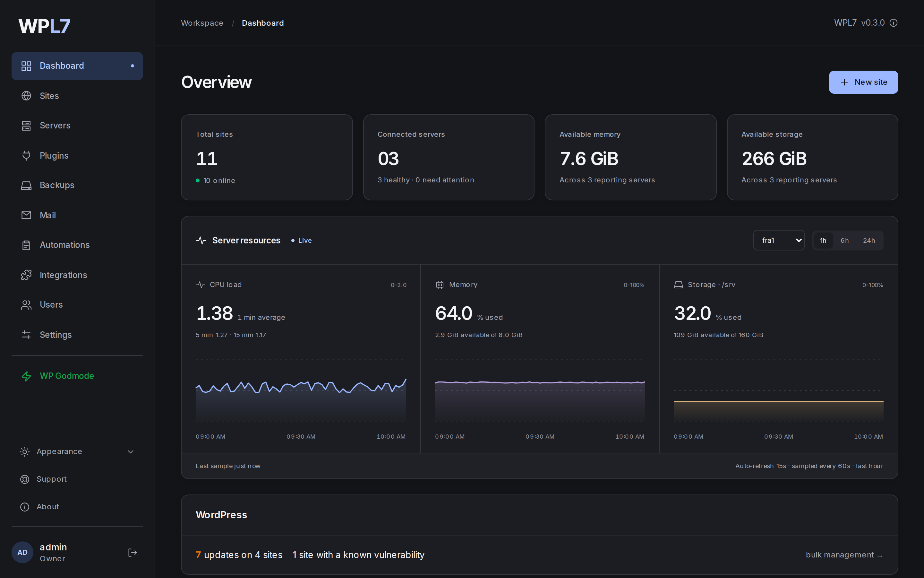The width and height of the screenshot is (924, 578).
Task: Click the Settings sliders icon
Action: coord(26,335)
